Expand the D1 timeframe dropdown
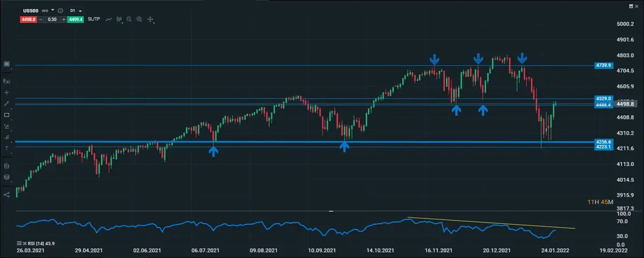The height and width of the screenshot is (258, 644). [80, 11]
